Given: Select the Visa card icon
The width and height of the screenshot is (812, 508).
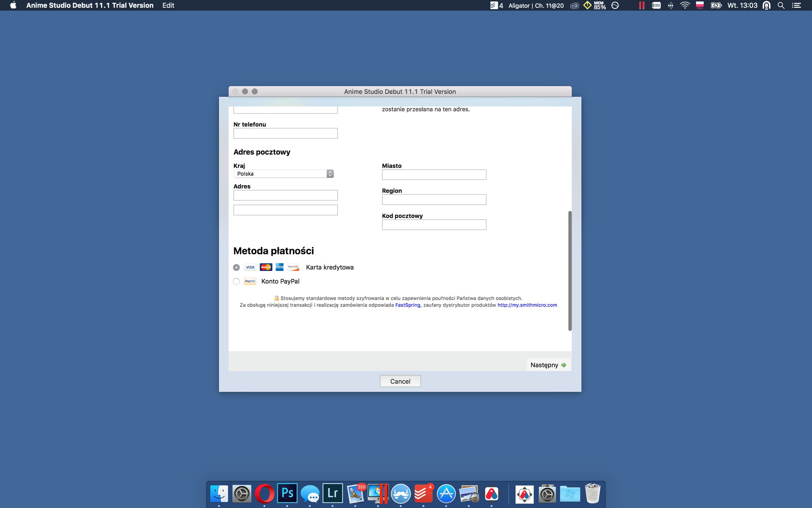Looking at the screenshot, I should pos(250,267).
